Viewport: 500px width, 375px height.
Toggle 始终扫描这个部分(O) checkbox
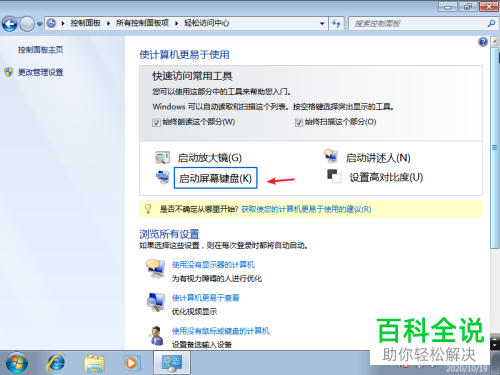coord(299,123)
